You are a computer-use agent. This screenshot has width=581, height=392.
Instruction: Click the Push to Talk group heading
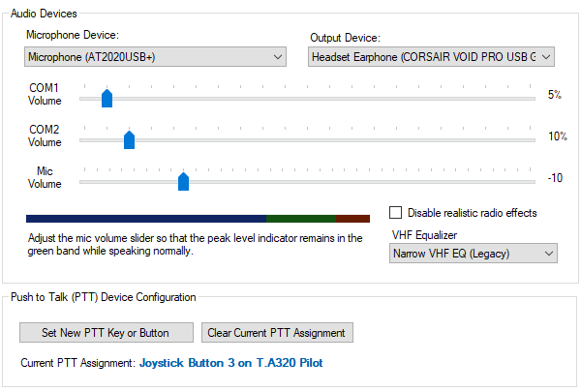click(103, 297)
